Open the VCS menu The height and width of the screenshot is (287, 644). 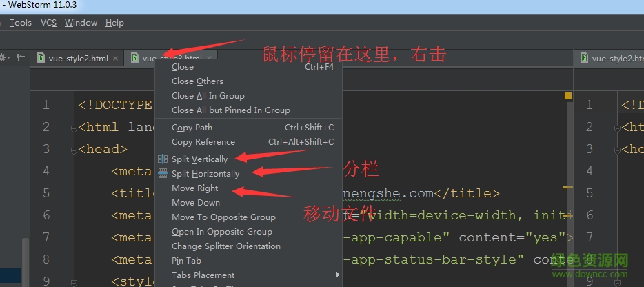pos(48,23)
